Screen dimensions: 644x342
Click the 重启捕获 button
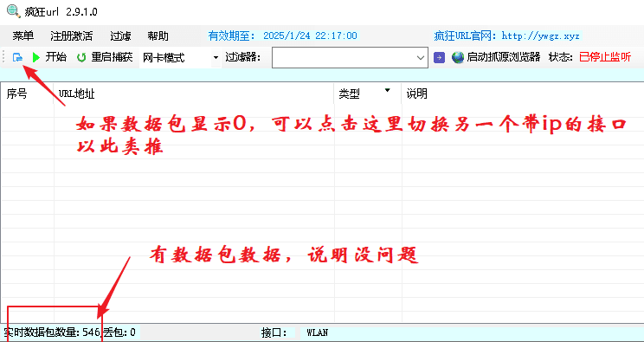point(105,57)
